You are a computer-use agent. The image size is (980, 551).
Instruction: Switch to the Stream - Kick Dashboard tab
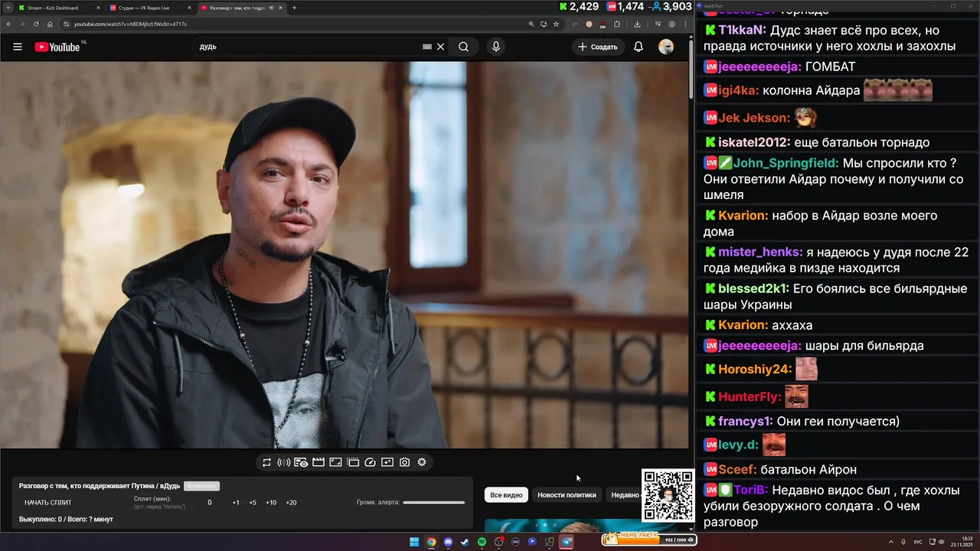click(57, 8)
